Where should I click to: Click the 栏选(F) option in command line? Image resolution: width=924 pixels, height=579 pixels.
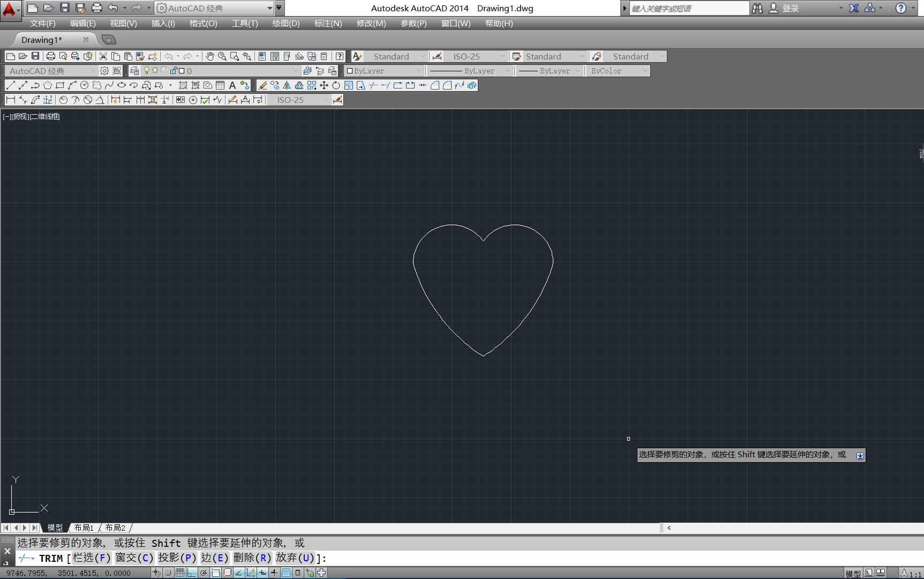92,558
